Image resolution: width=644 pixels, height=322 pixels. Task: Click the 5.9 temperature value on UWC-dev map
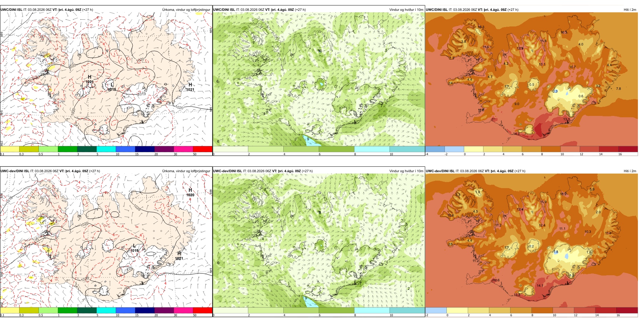click(592, 189)
